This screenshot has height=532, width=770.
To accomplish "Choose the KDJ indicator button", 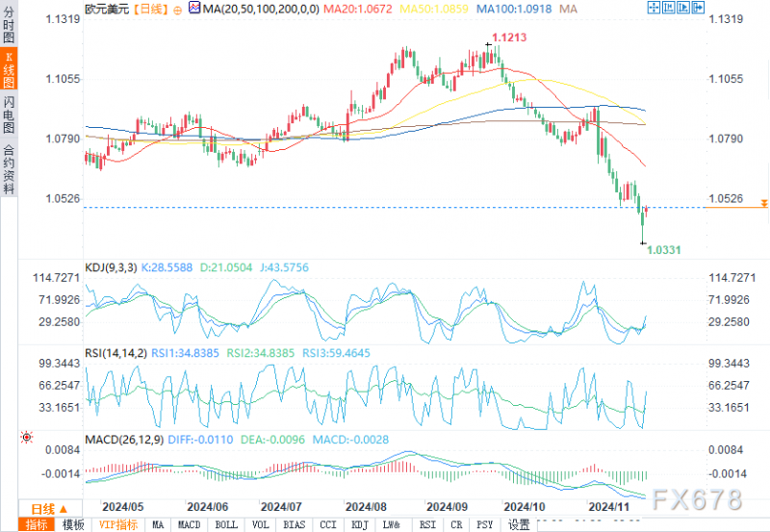I will pyautogui.click(x=360, y=524).
